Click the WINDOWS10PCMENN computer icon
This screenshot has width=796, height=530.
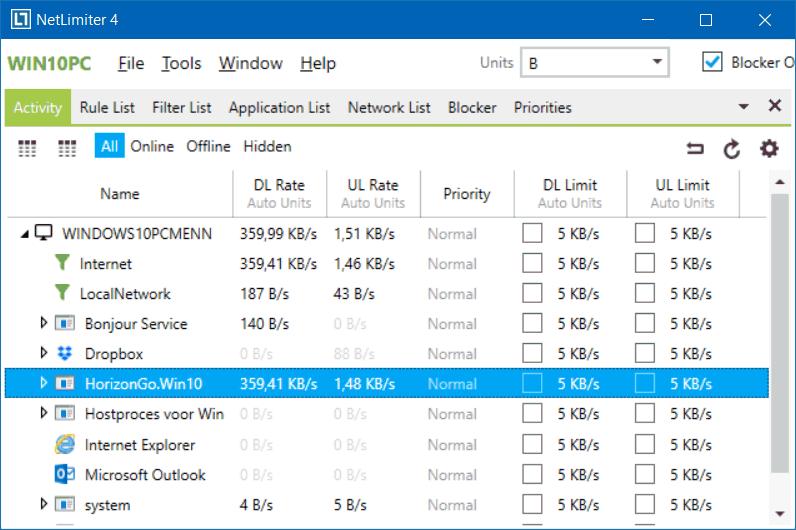44,233
